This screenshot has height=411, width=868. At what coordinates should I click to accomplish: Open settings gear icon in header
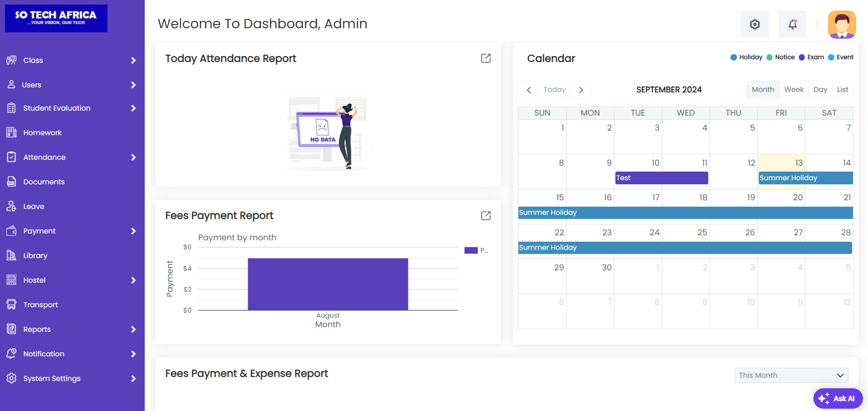(755, 25)
